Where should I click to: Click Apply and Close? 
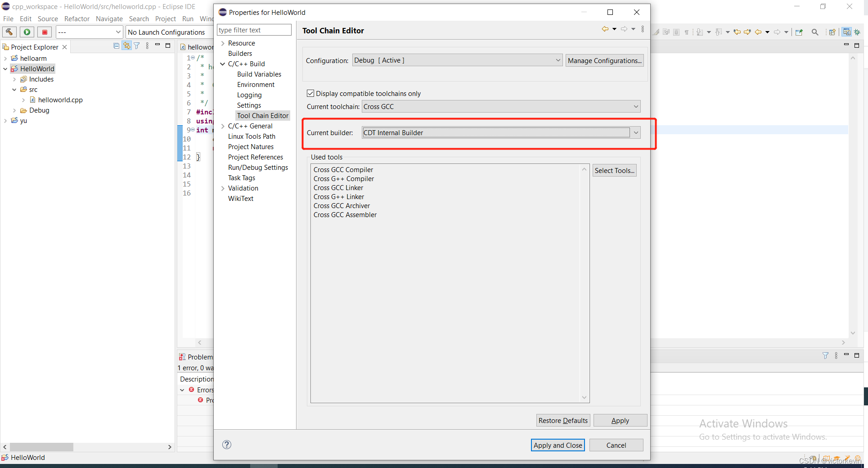coord(558,445)
